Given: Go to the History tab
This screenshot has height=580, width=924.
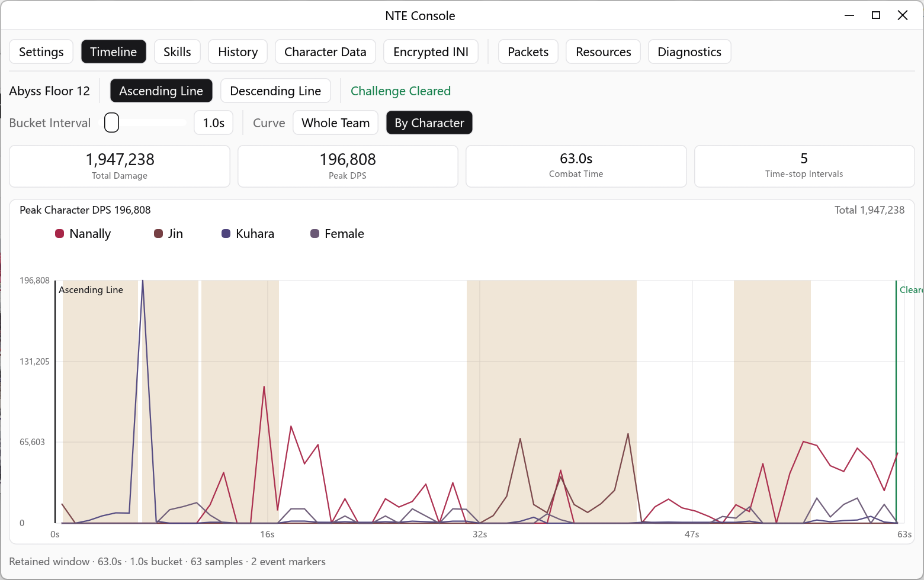Looking at the screenshot, I should coord(238,52).
